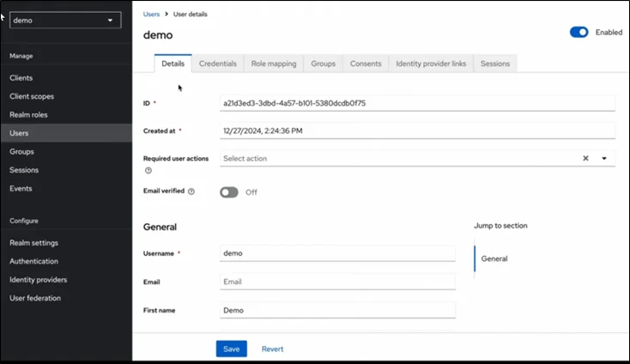Open Clients in the sidebar
630x364 pixels.
click(x=21, y=78)
